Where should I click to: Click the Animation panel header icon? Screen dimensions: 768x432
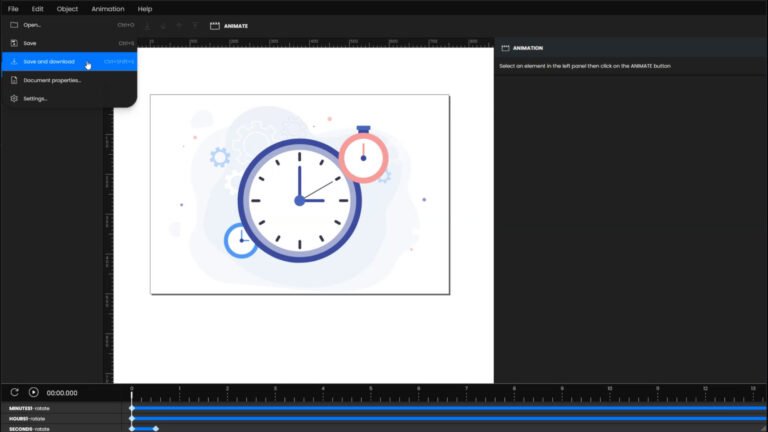tap(505, 48)
